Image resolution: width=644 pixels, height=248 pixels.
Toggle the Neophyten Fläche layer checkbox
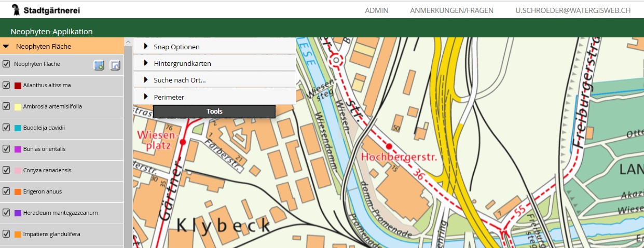click(x=7, y=64)
